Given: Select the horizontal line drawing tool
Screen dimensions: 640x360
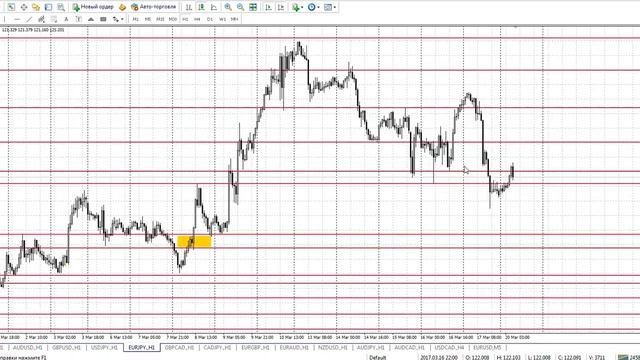Looking at the screenshot, I should 17,19.
